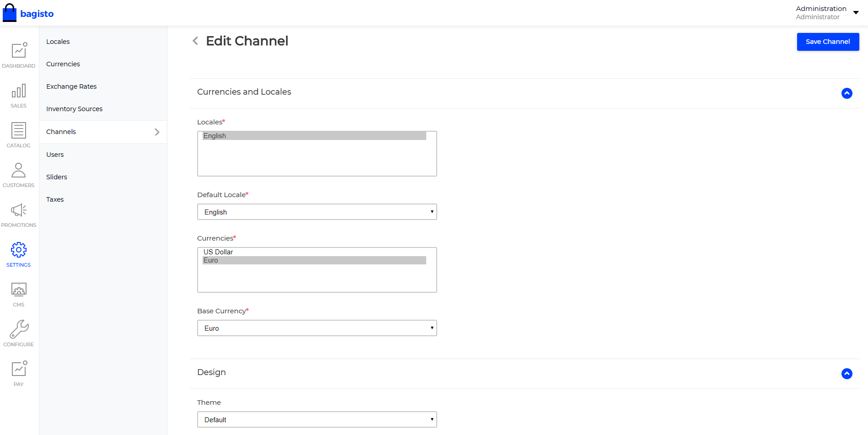The height and width of the screenshot is (435, 868).
Task: Open Exchange Rates menu item
Action: [x=71, y=86]
